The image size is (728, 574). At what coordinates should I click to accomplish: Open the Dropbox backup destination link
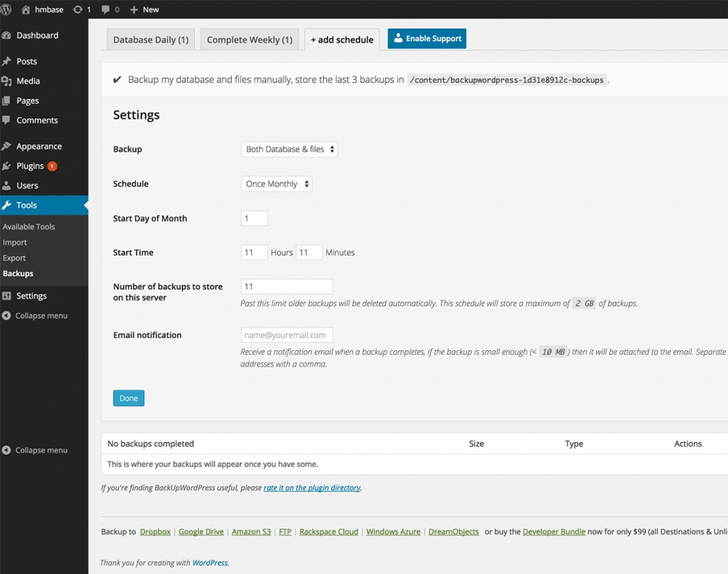click(x=155, y=531)
